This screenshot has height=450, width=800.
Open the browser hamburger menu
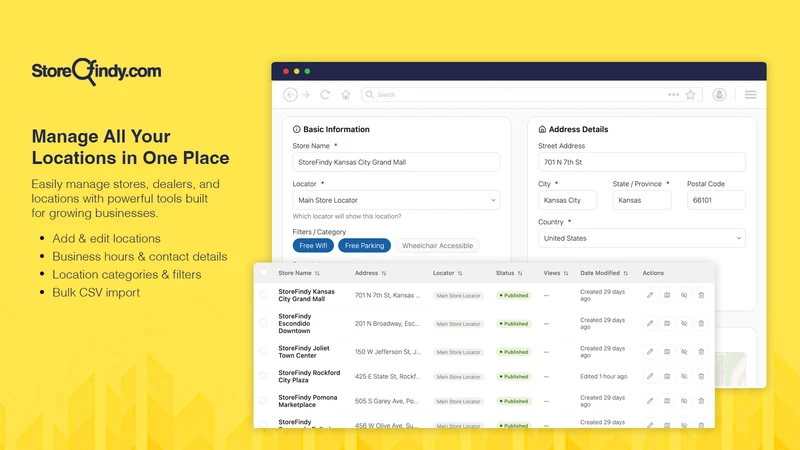(751, 95)
